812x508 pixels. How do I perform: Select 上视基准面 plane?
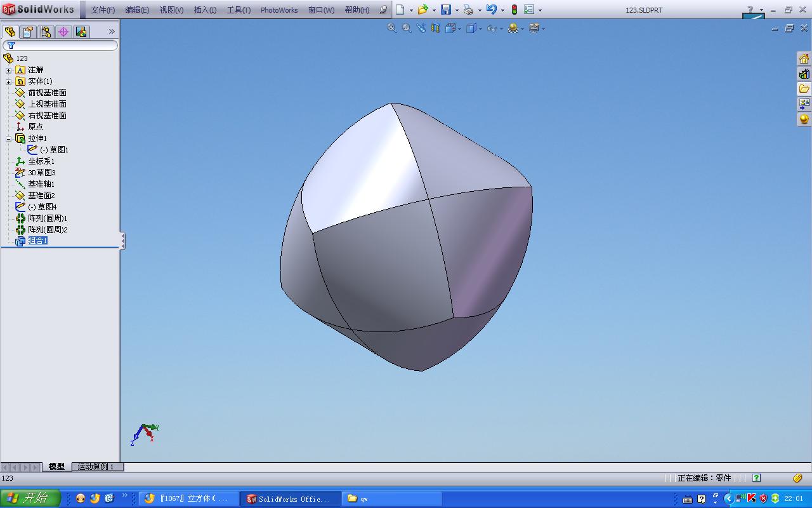tap(41, 104)
